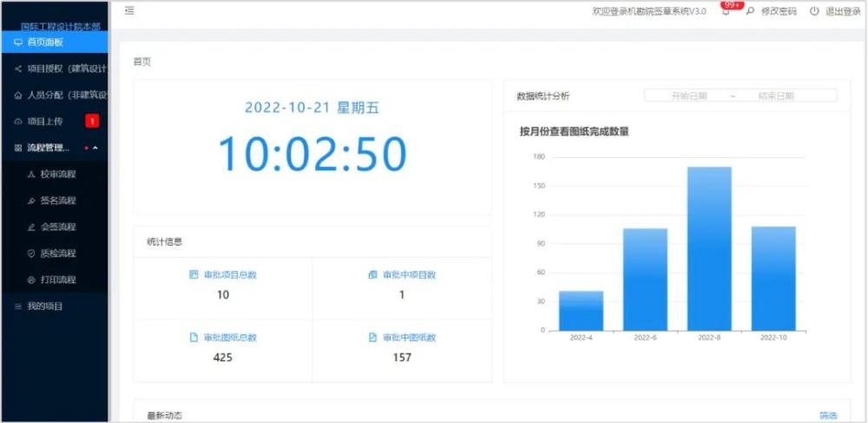Open 签名流程 in the sidebar
Viewport: 868px width, 423px height.
pyautogui.click(x=58, y=201)
